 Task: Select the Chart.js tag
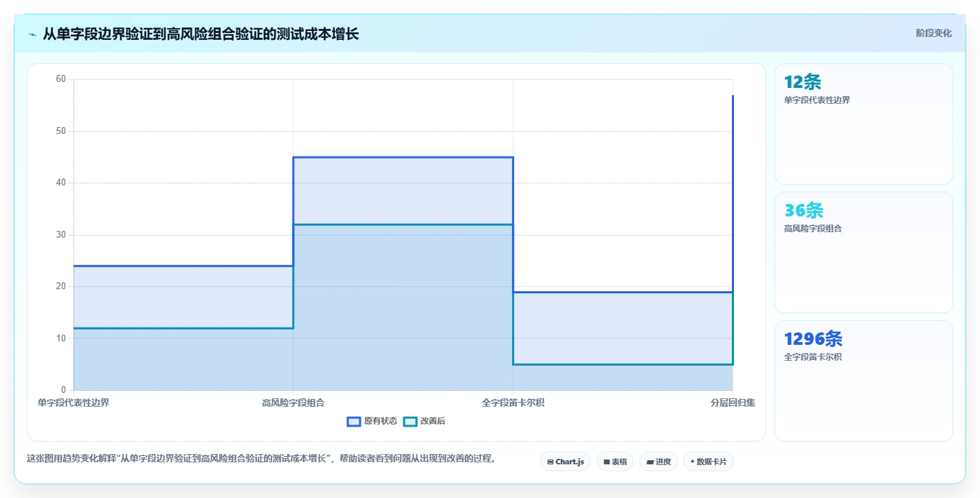click(566, 462)
